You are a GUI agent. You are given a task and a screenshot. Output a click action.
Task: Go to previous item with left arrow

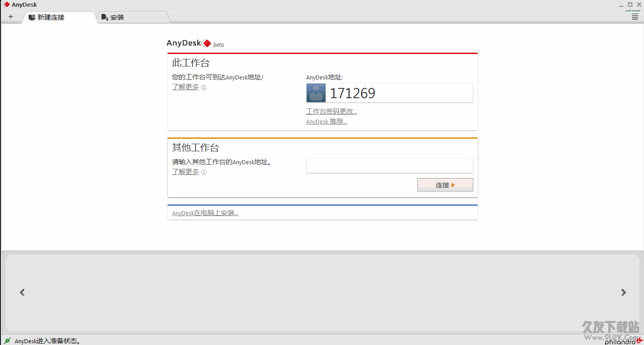(x=22, y=292)
